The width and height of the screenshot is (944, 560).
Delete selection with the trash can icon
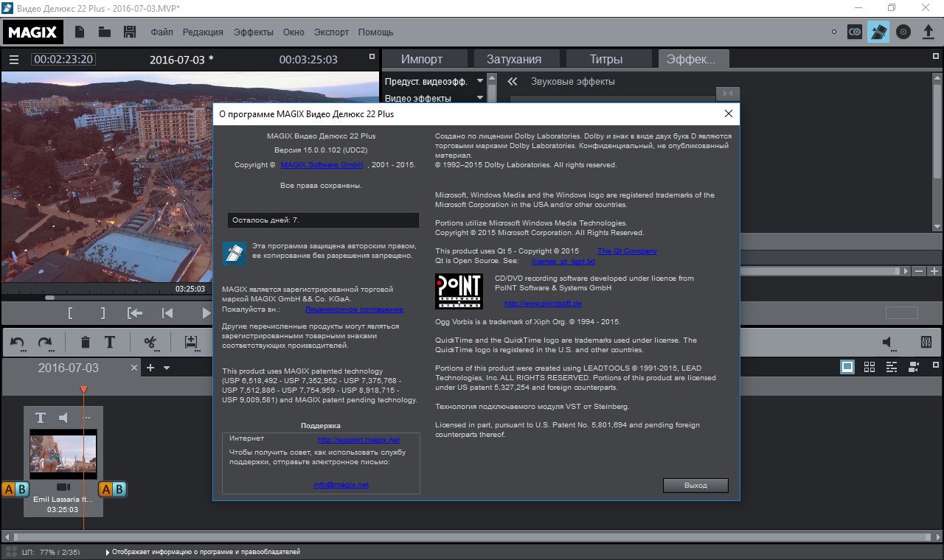(86, 342)
